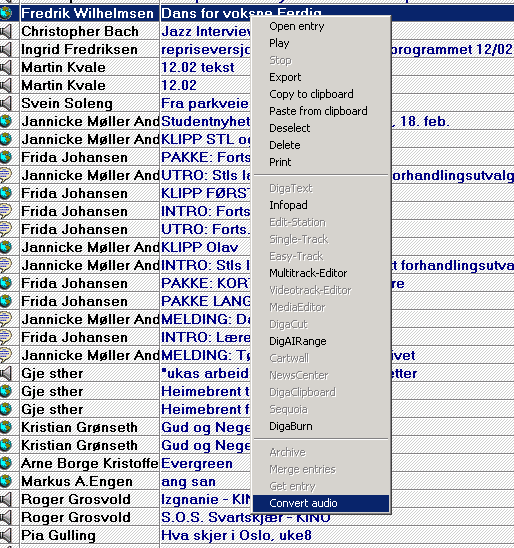The image size is (514, 548).
Task: Choose 'Open entry' from the context menu
Action: (x=321, y=26)
